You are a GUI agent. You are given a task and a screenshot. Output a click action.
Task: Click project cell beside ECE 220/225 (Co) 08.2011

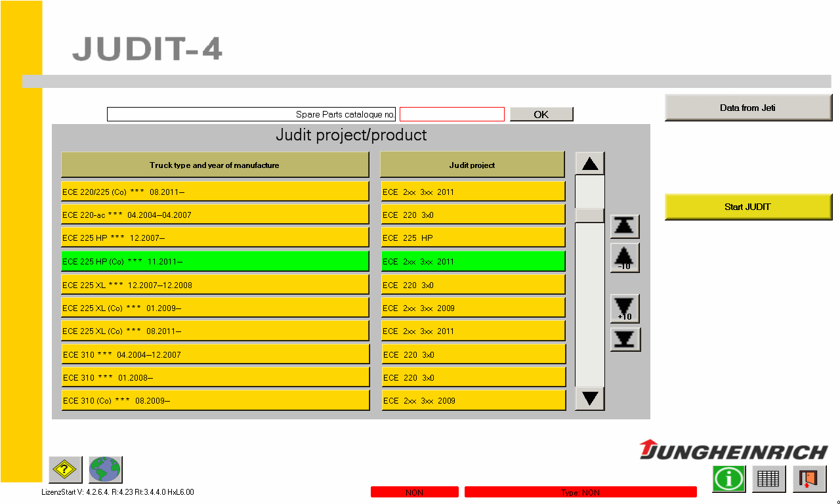coord(473,192)
